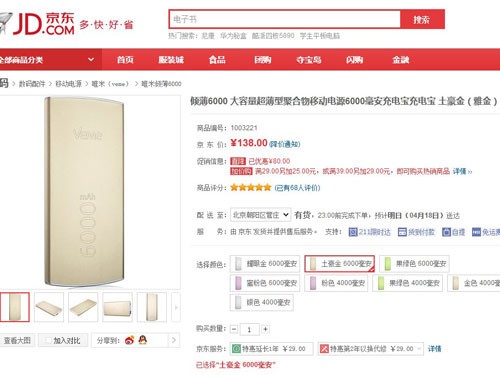Select the 特惠延长1年 service option
This screenshot has height=375, width=500.
coord(271,349)
